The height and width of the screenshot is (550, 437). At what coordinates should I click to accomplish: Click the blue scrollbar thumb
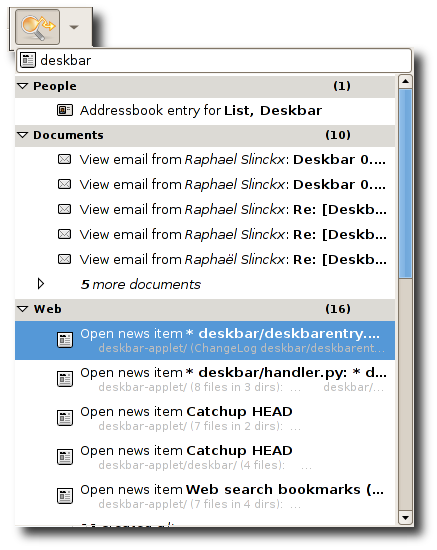(x=405, y=184)
